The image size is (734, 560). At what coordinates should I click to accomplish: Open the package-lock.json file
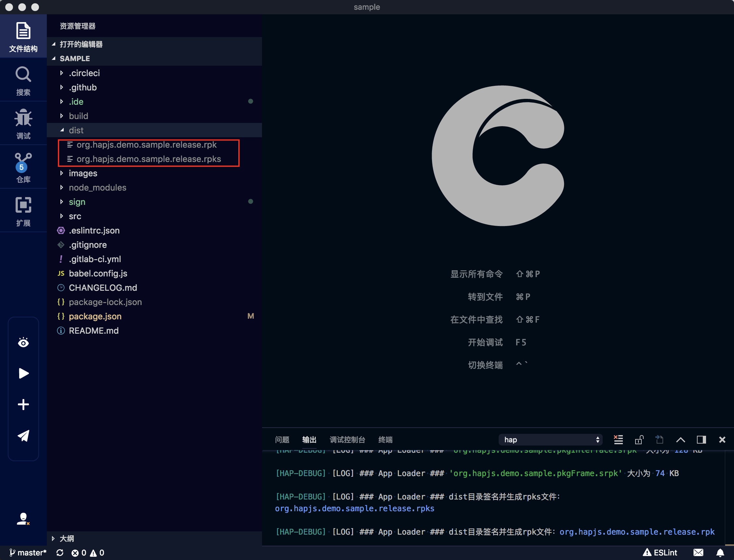154,302
